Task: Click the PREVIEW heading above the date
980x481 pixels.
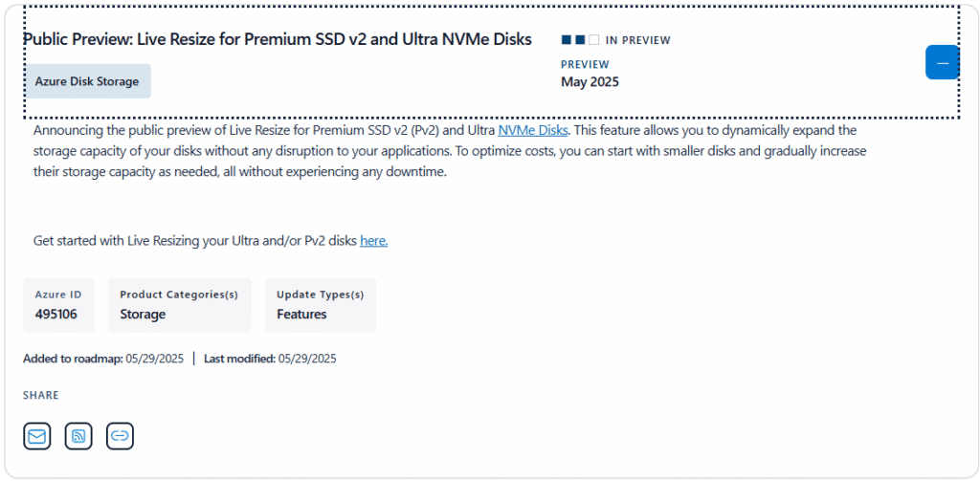Action: [585, 64]
